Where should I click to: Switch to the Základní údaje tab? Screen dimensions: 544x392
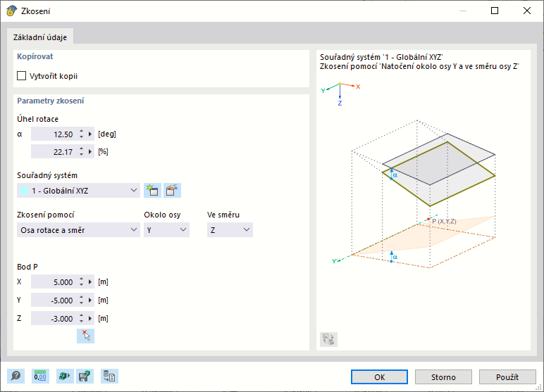40,37
